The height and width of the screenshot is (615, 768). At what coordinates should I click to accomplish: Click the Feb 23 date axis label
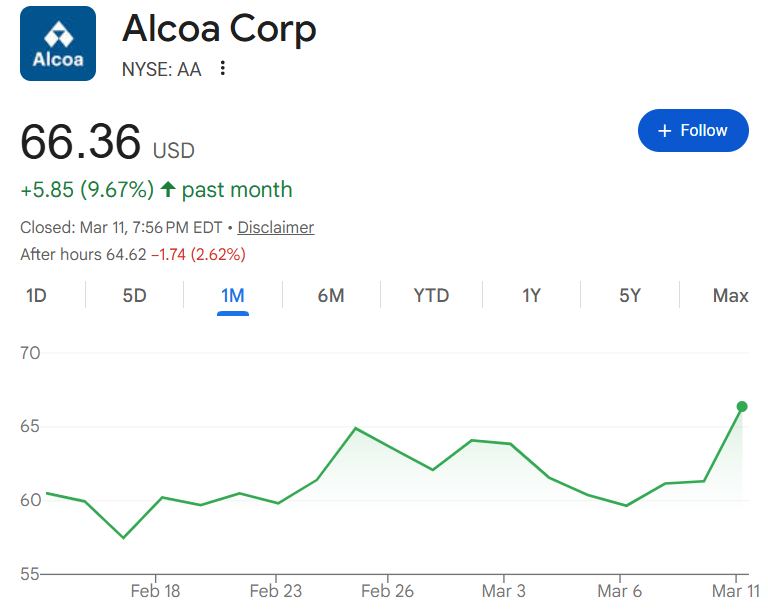276,591
